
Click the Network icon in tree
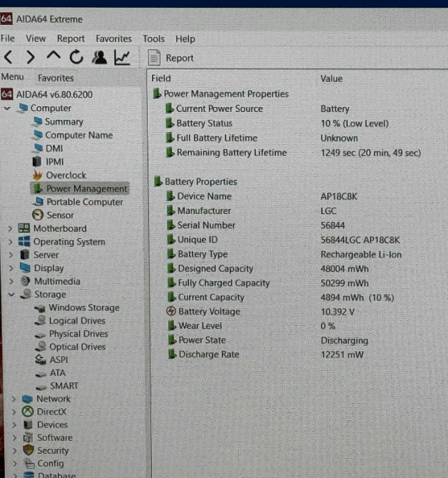[x=27, y=399]
